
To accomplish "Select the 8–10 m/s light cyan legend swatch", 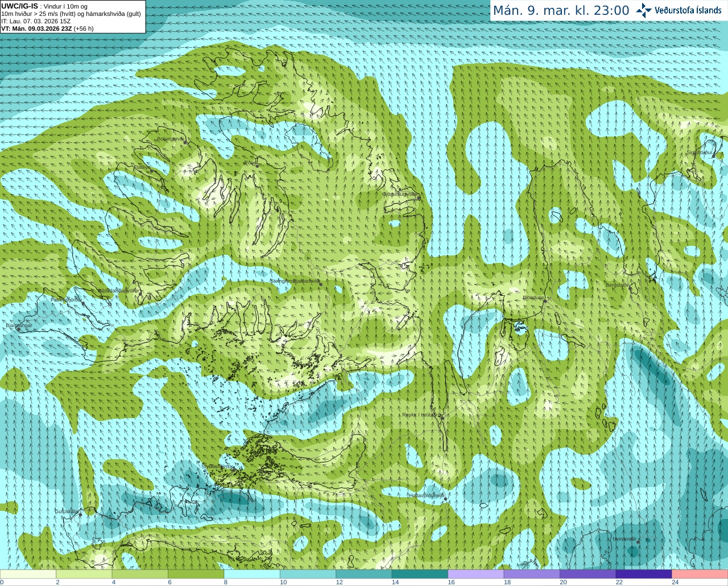I will click(252, 574).
